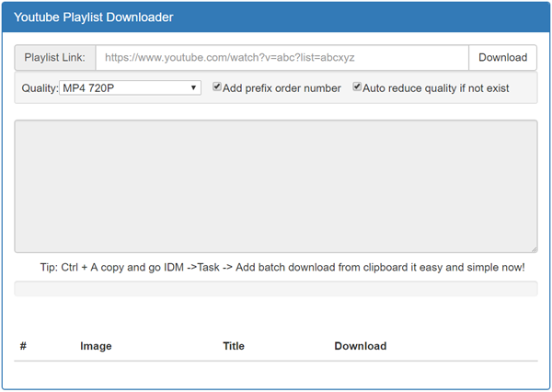Viewport: 552px width, 392px height.
Task: Click inside the large gray links text area
Action: pos(276,185)
